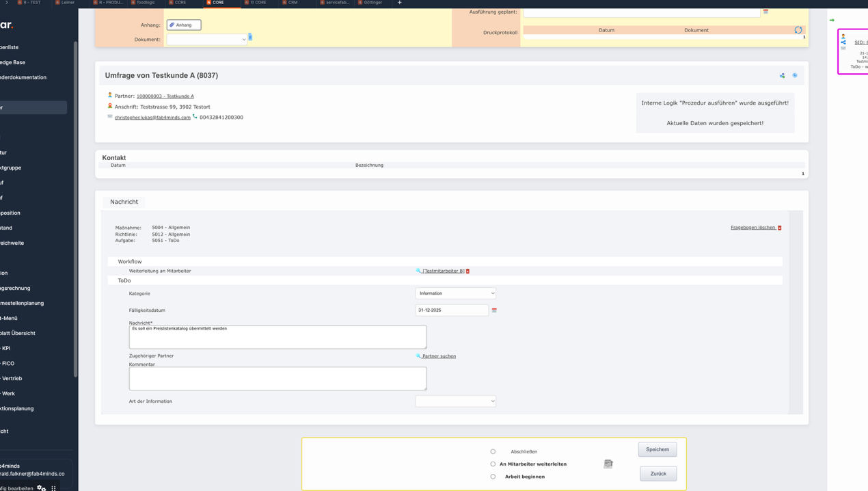Click the Fragebogen löschen link
The width and height of the screenshot is (868, 491).
click(753, 228)
